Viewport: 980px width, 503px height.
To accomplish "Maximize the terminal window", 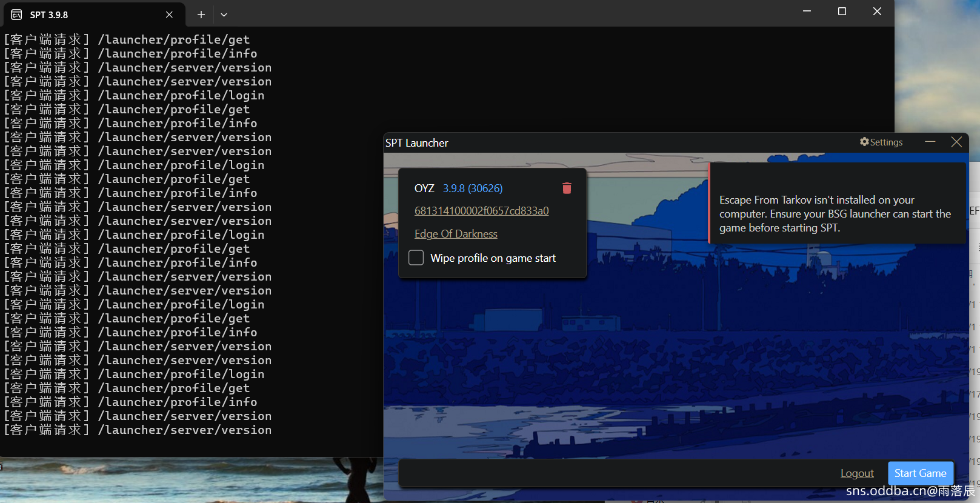I will [x=842, y=12].
